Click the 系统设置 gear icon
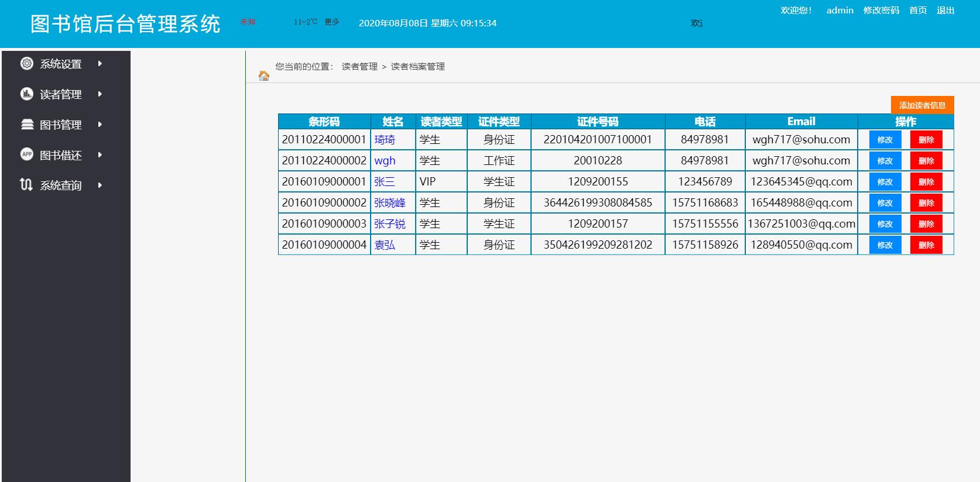The width and height of the screenshot is (980, 482). coord(27,63)
